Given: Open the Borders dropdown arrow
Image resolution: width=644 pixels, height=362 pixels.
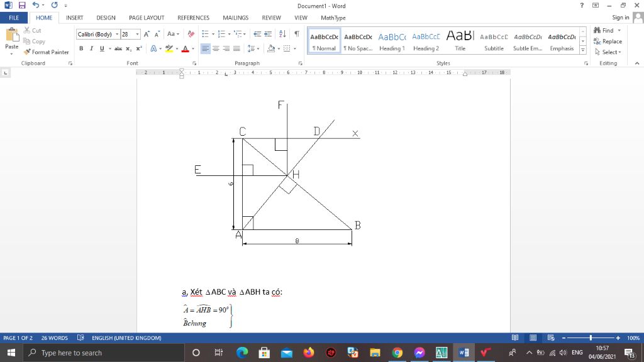Looking at the screenshot, I should (x=295, y=48).
